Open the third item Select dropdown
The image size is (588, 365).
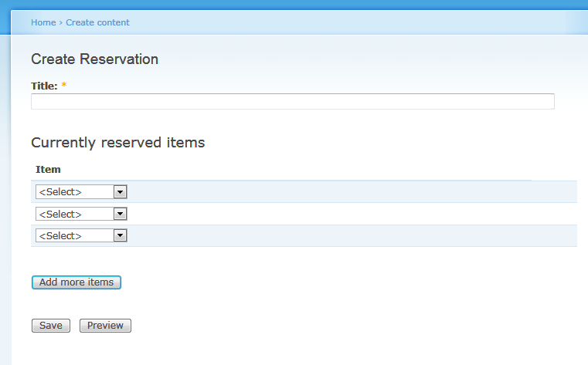pos(75,235)
